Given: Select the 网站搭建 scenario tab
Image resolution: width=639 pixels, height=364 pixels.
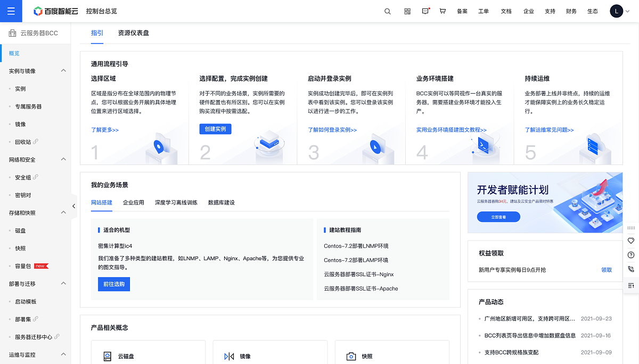Looking at the screenshot, I should (x=102, y=203).
